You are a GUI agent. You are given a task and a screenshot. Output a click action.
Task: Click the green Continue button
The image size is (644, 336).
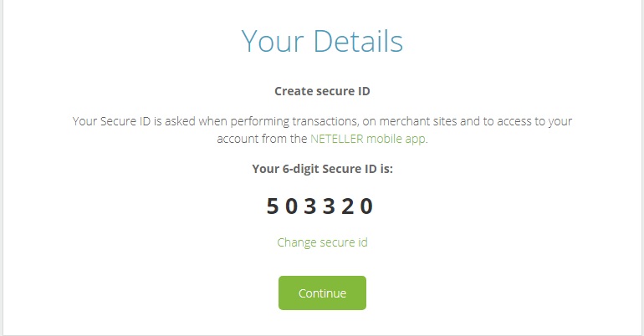point(322,293)
